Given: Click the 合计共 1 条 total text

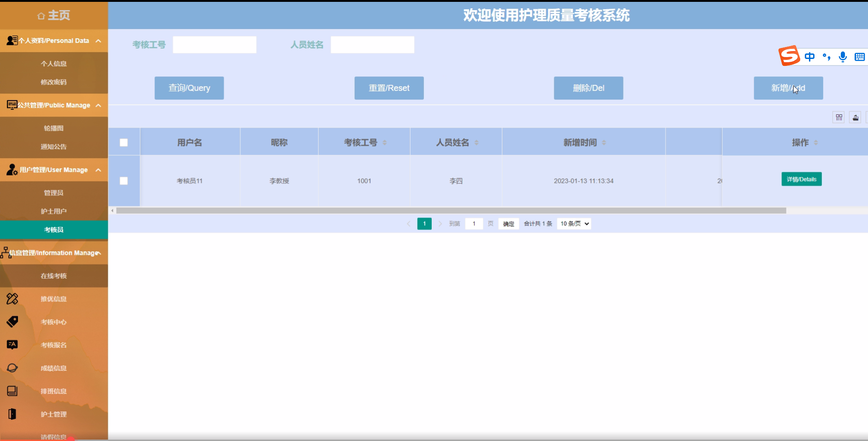Looking at the screenshot, I should [538, 223].
